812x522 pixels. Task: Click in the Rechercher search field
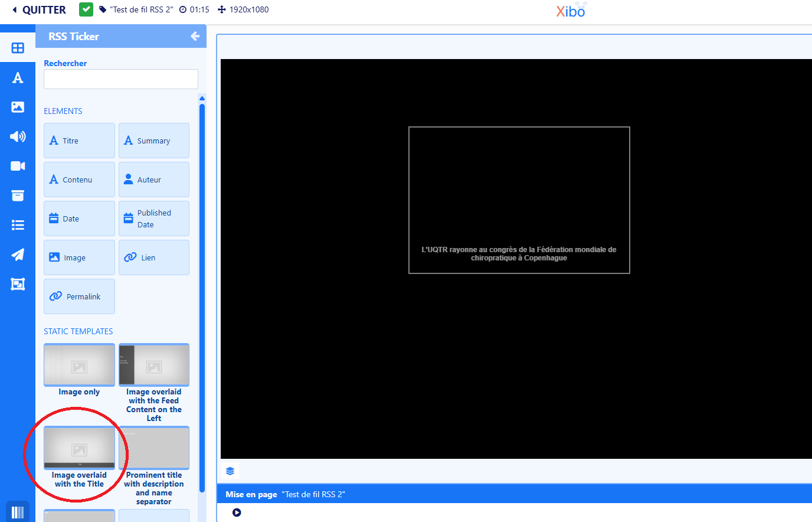point(121,79)
